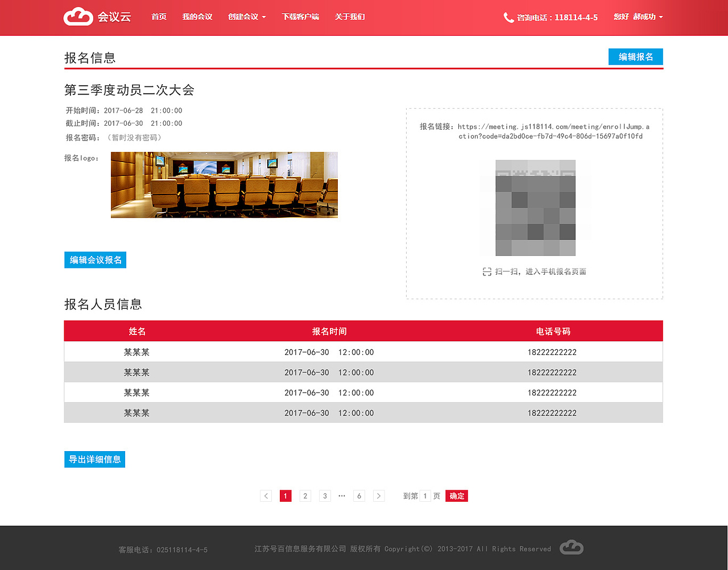Screen dimensions: 728x570
Task: Click the meeting room logo thumbnail
Action: (x=224, y=184)
